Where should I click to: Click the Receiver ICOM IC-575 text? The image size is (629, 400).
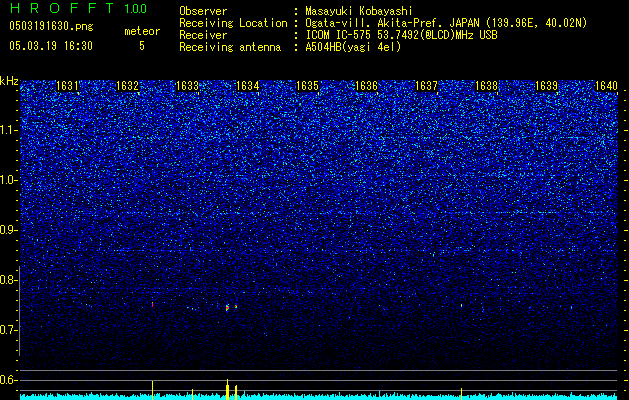[401, 35]
